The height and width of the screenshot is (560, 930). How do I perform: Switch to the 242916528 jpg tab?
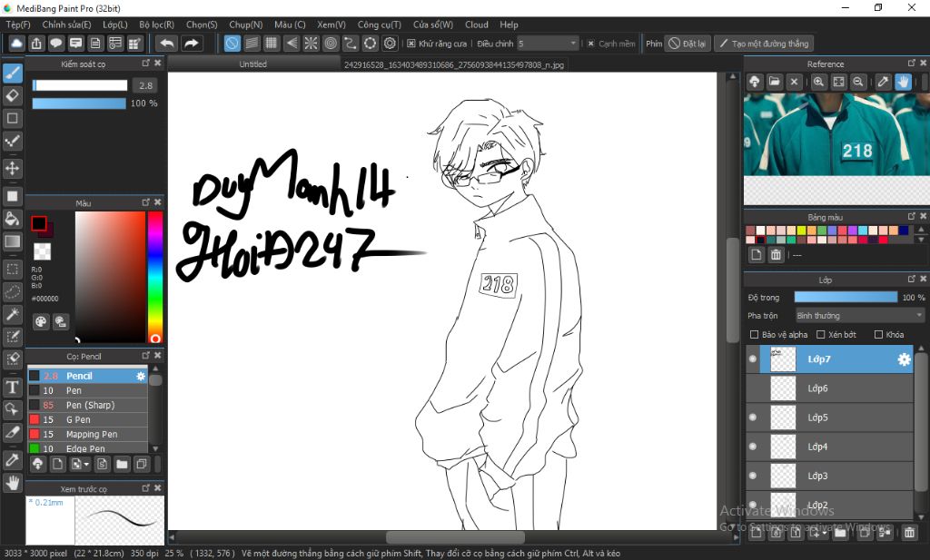(454, 64)
